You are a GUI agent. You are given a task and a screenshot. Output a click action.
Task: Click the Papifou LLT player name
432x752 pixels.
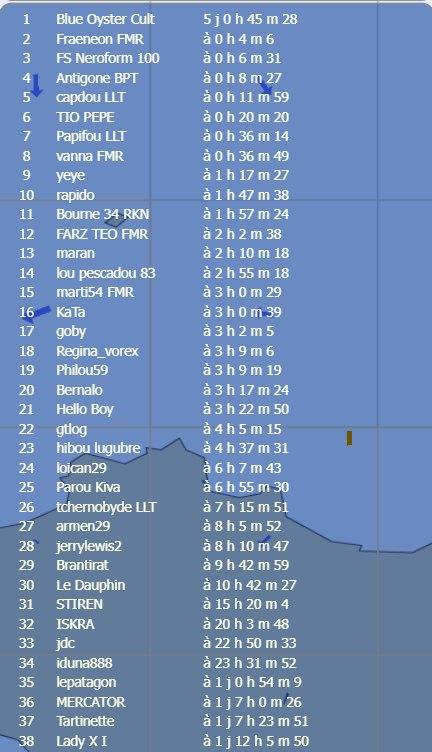click(91, 136)
